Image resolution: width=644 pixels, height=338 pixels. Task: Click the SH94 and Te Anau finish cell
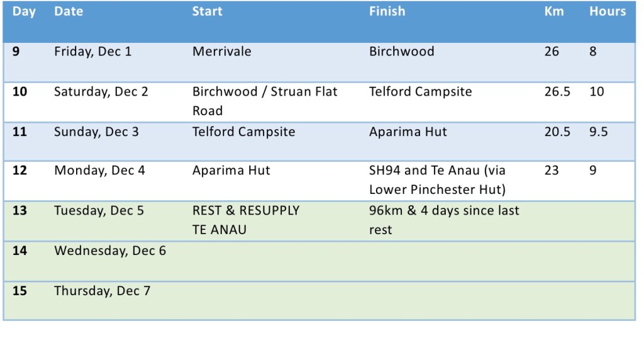pos(437,179)
